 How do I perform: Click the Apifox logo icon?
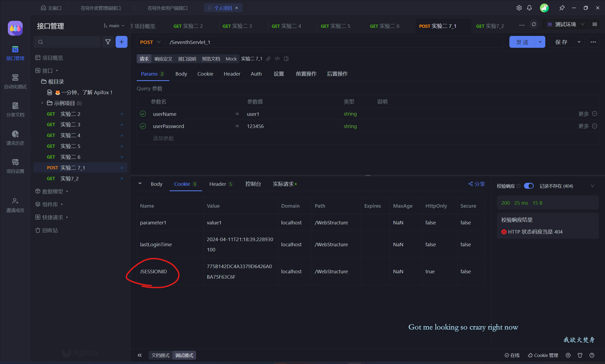[x=15, y=28]
